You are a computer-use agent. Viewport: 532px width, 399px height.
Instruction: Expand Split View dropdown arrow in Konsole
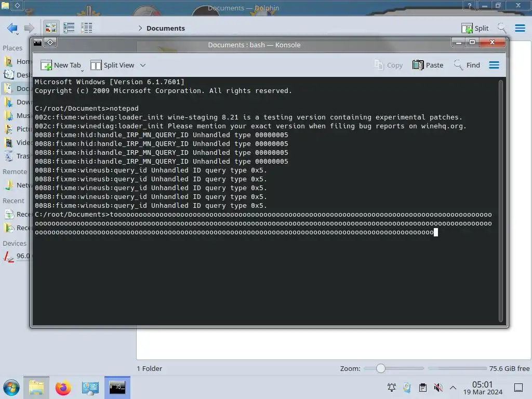[x=143, y=65]
